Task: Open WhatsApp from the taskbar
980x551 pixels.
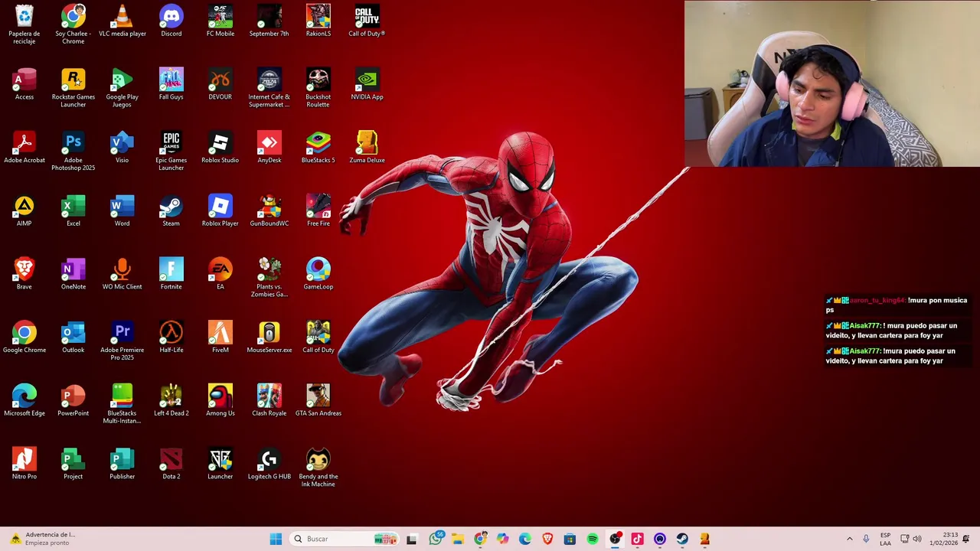Action: coord(436,539)
